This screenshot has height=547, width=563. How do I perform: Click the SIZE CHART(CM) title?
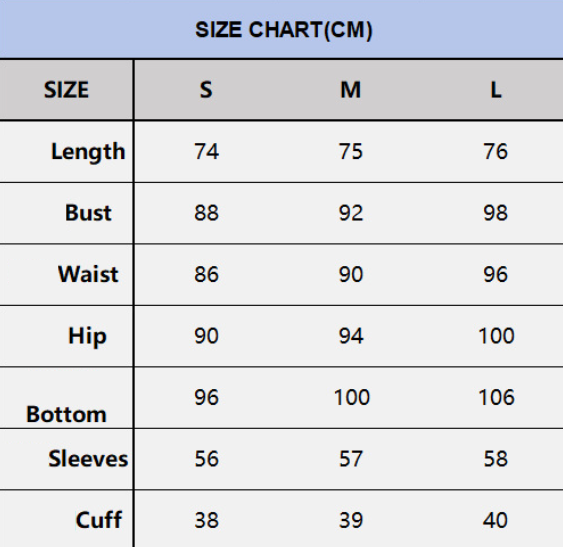click(x=284, y=30)
